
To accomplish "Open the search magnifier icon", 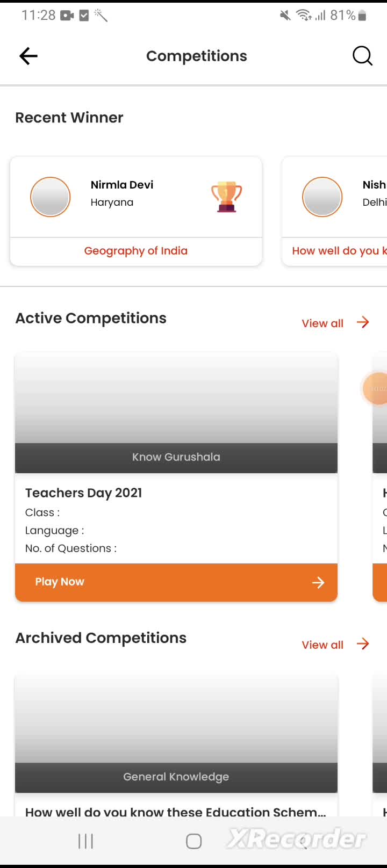I will tap(362, 56).
